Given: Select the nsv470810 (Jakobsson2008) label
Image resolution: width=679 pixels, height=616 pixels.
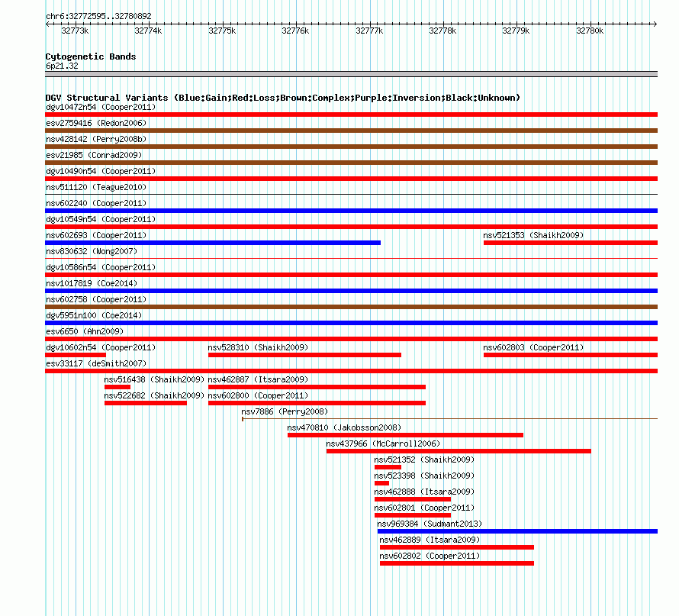Looking at the screenshot, I should click(344, 427).
